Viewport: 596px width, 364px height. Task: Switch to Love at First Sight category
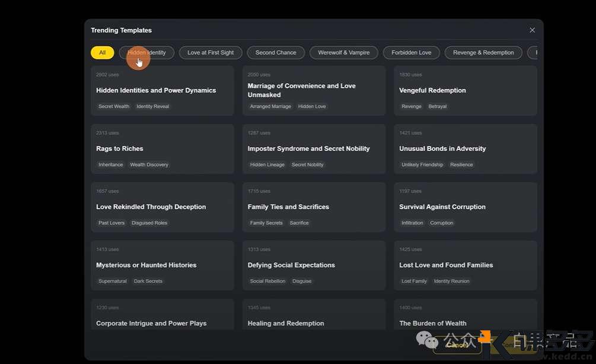coord(211,53)
